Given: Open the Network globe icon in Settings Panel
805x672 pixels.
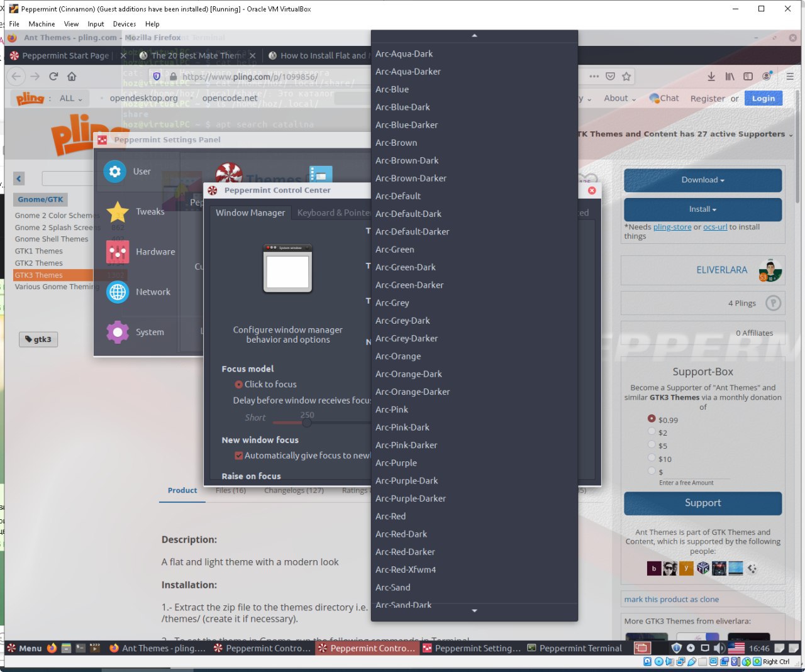Looking at the screenshot, I should click(118, 292).
